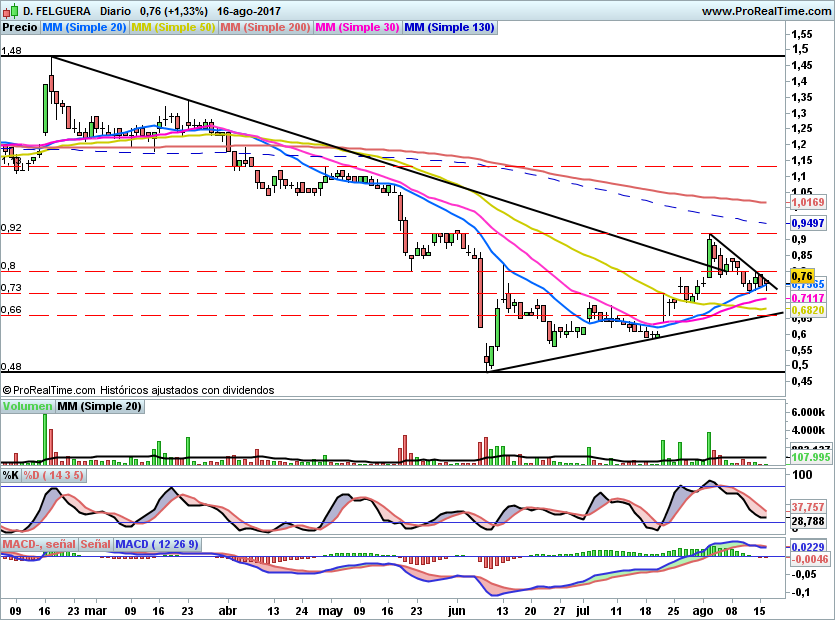Toggle the yellow MM (Simple 50) label

coord(173,28)
